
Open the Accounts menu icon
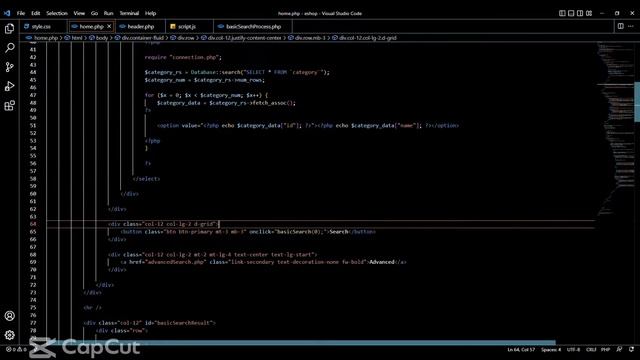[9, 316]
